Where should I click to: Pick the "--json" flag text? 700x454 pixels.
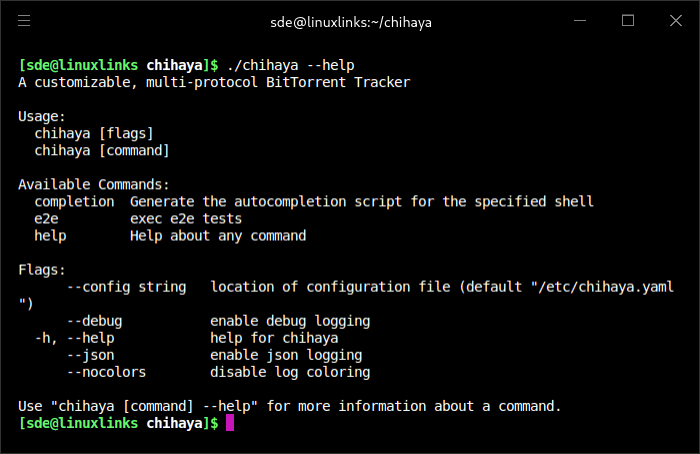coord(90,355)
